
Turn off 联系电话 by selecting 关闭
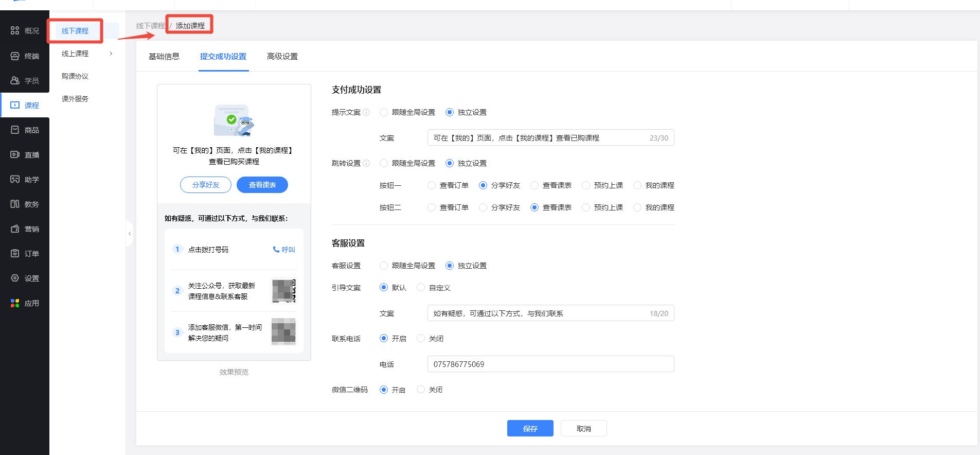421,339
